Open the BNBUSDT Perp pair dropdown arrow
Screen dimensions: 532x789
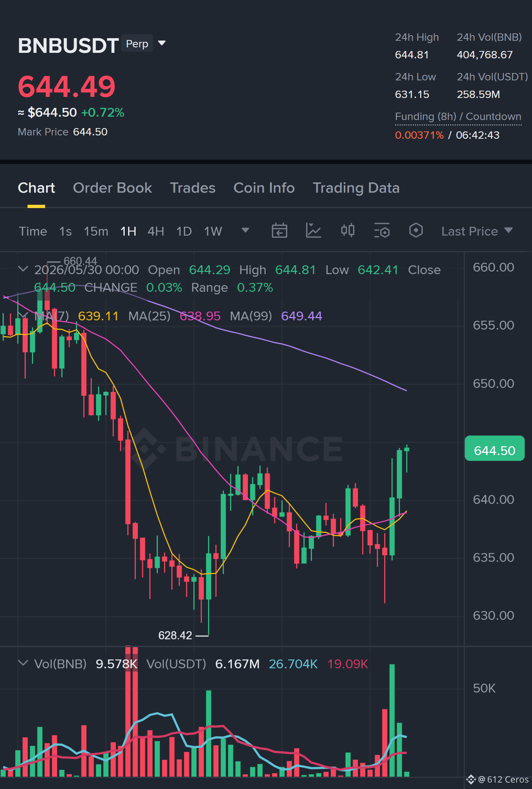pyautogui.click(x=162, y=43)
